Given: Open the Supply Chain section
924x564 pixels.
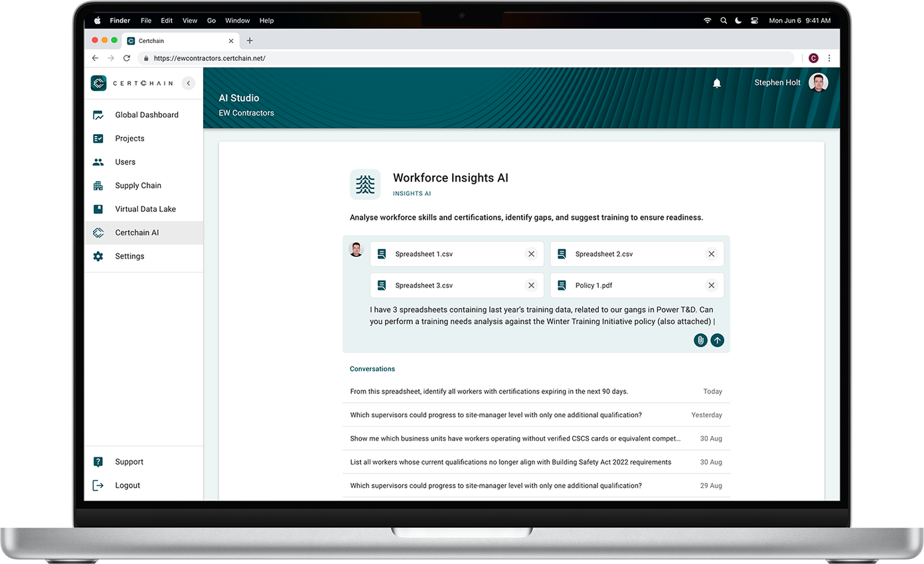Looking at the screenshot, I should pyautogui.click(x=138, y=185).
